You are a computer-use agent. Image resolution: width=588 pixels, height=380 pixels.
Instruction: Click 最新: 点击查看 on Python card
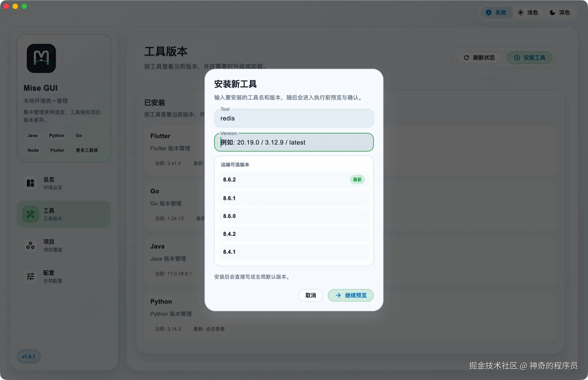(x=209, y=329)
